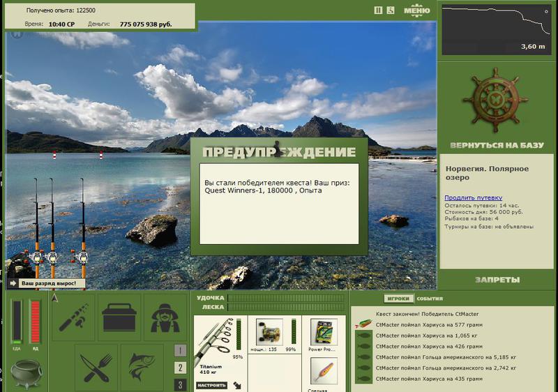Click the ПРЕДУПРЕЖДЕНИЕ dialog title
This screenshot has height=392, width=558.
pos(279,152)
